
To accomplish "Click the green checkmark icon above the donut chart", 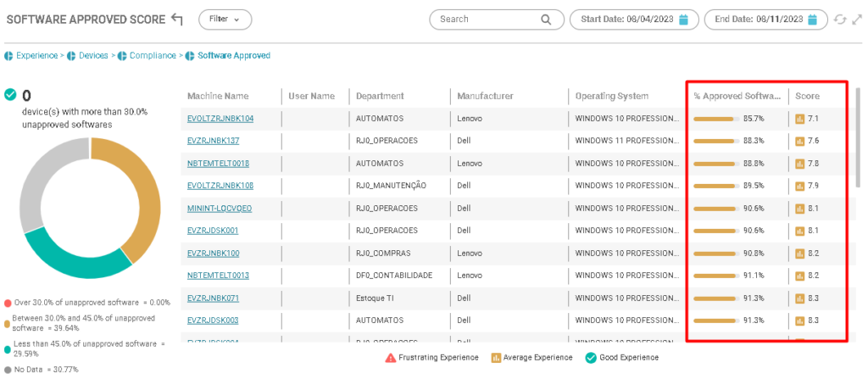I will 10,95.
